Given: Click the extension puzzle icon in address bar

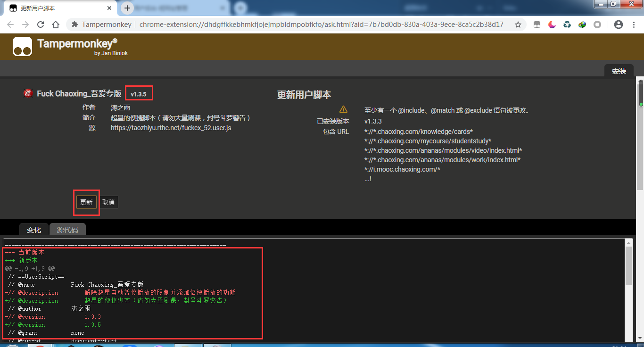Looking at the screenshot, I should tap(74, 25).
